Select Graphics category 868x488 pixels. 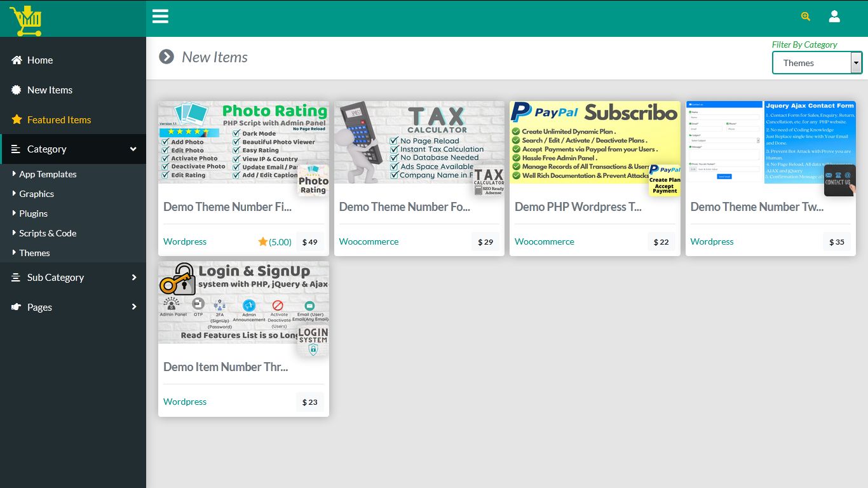(x=36, y=194)
